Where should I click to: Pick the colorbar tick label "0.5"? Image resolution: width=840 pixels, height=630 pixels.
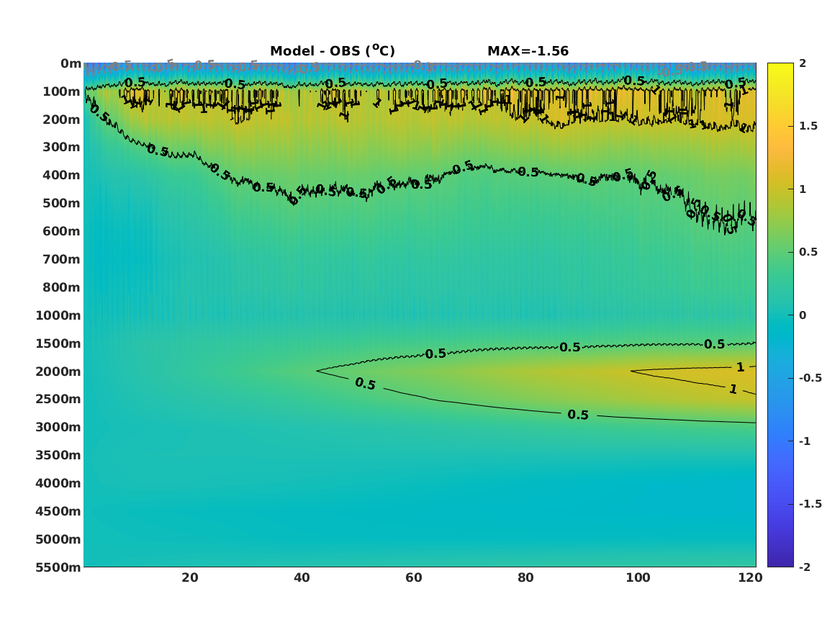808,252
